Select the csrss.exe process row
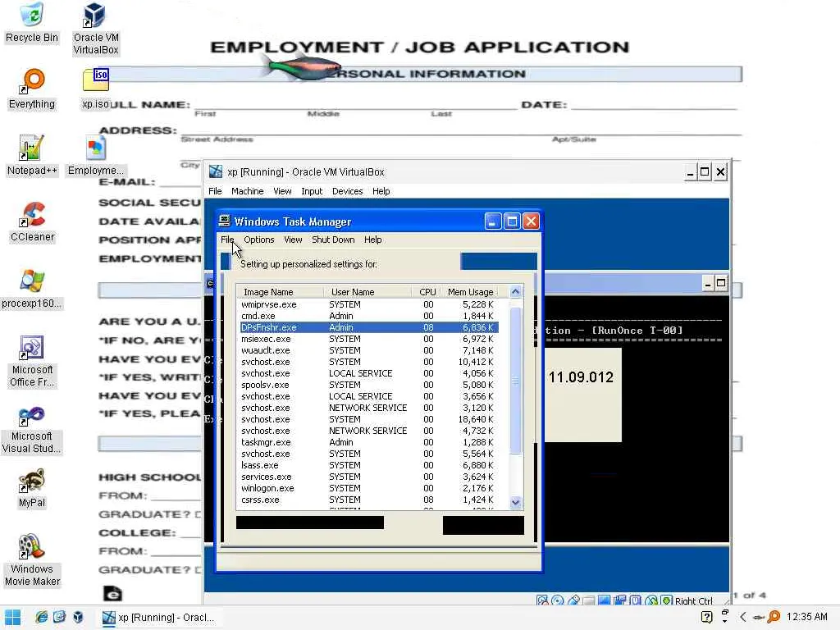Screen dimensions: 840x630 [x=368, y=500]
